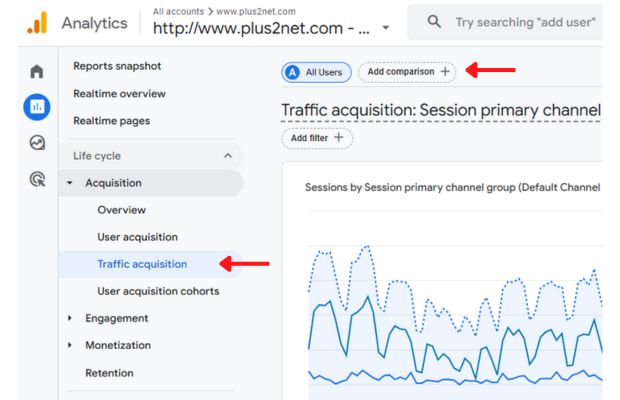Viewport: 620px width, 400px height.
Task: Click the Add filter button
Action: 316,138
